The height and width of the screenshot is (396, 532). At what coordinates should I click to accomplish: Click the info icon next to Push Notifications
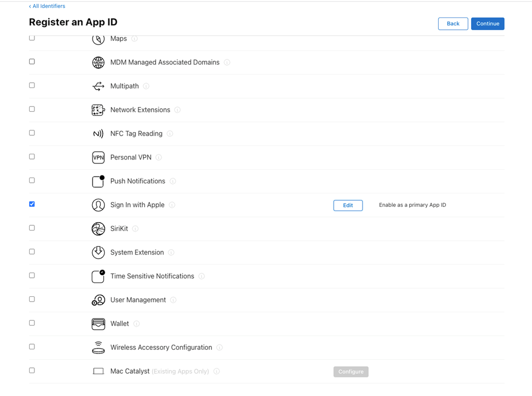(173, 181)
